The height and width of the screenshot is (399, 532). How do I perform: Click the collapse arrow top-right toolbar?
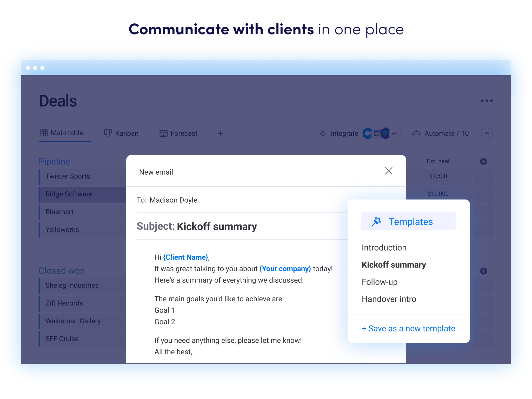[487, 133]
